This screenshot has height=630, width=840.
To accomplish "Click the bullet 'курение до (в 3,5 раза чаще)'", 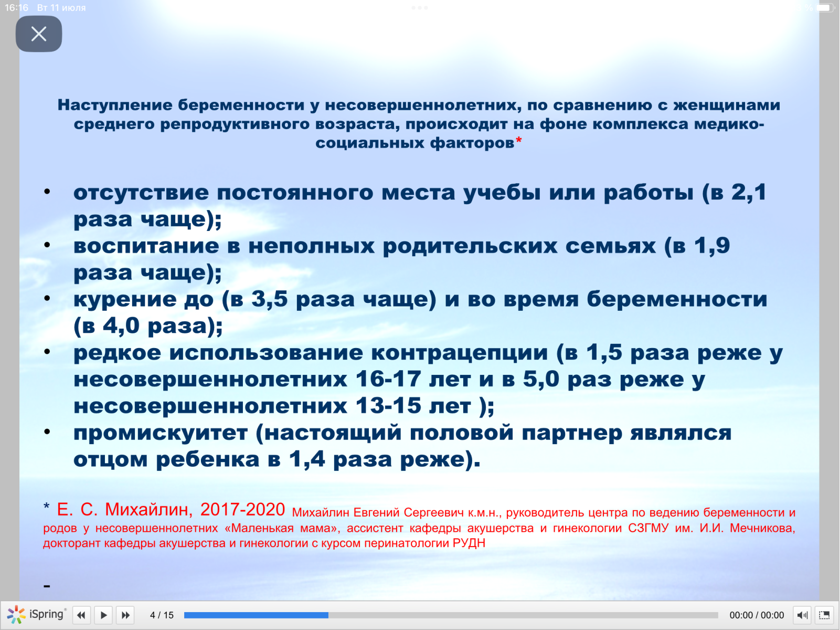I will pos(420,312).
